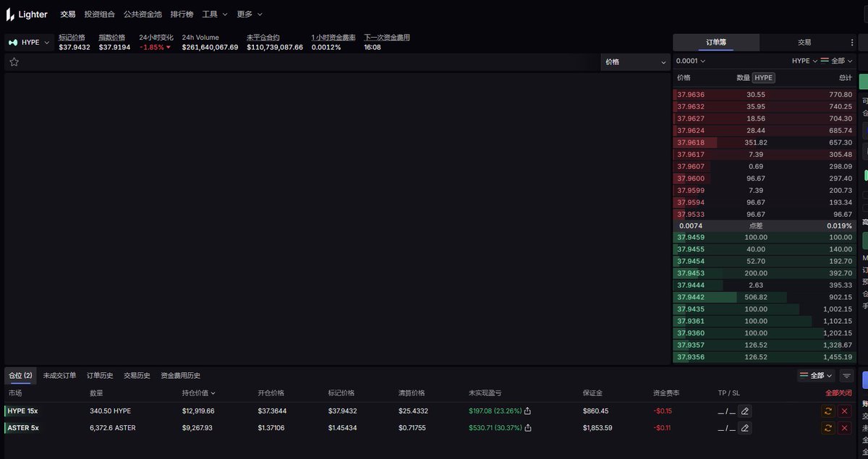Open the HYPE market selector dropdown

[29, 43]
